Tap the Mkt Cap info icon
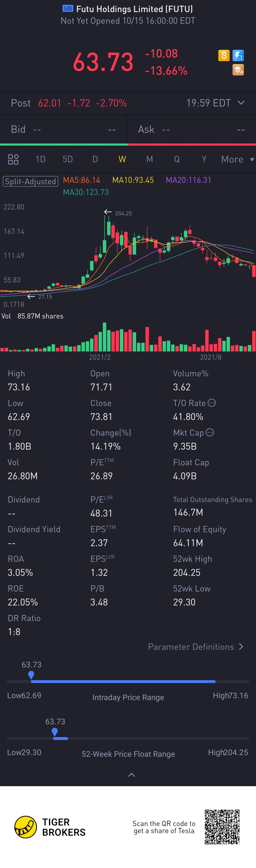The height and width of the screenshot is (868, 256). [x=210, y=432]
